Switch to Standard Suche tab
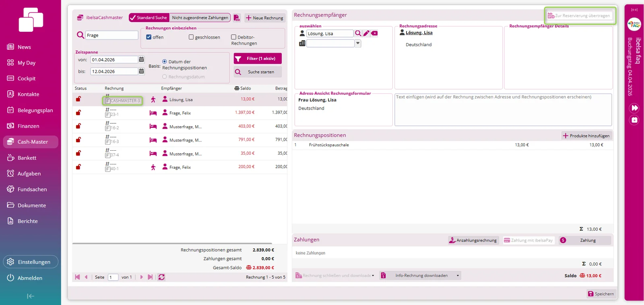Image resolution: width=644 pixels, height=305 pixels. (x=149, y=18)
